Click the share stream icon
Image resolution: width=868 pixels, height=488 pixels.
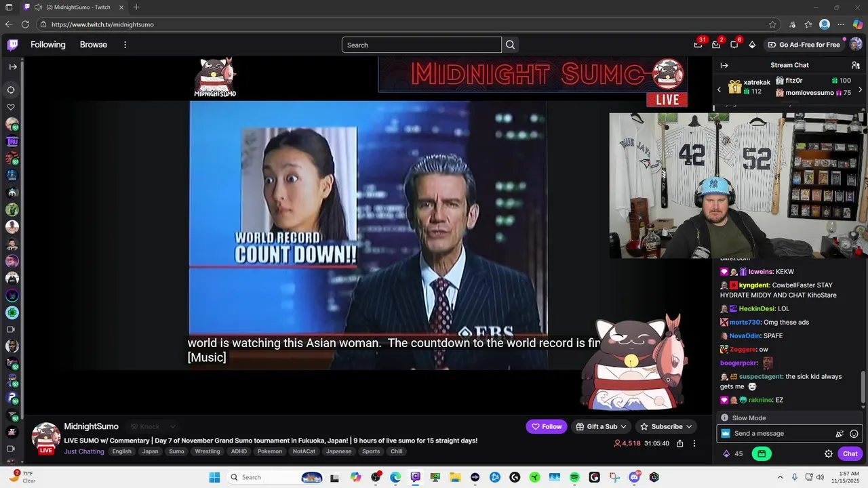pyautogui.click(x=679, y=443)
